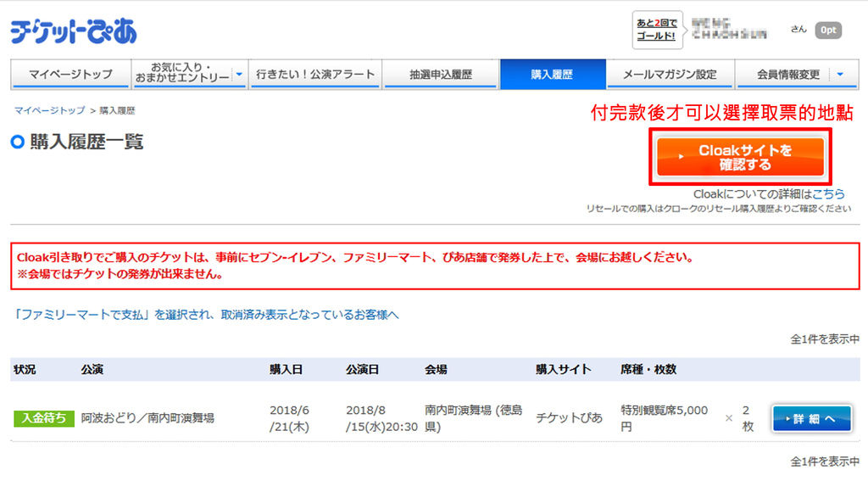Viewport: 868px width, 481px height.
Task: Click the チケットぴあ logo
Action: coord(73,31)
